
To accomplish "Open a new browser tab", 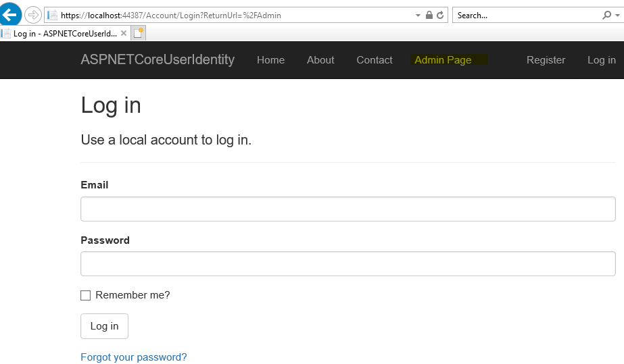I will click(138, 33).
